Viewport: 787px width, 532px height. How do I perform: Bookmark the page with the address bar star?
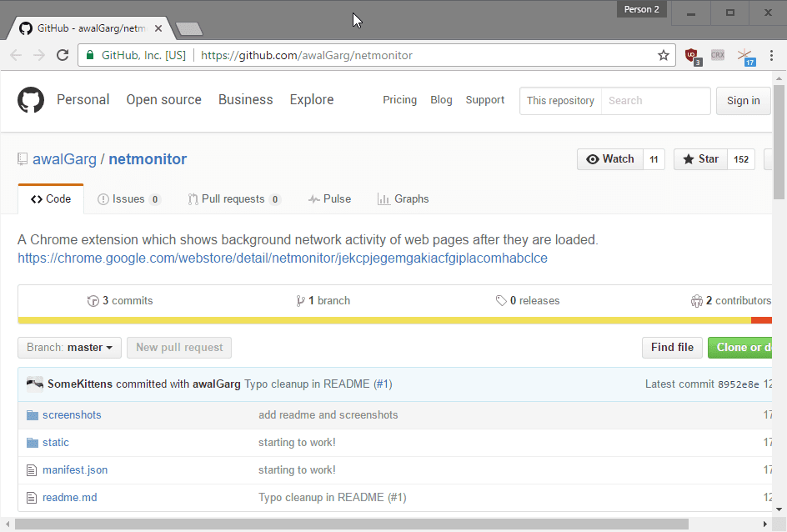point(663,55)
